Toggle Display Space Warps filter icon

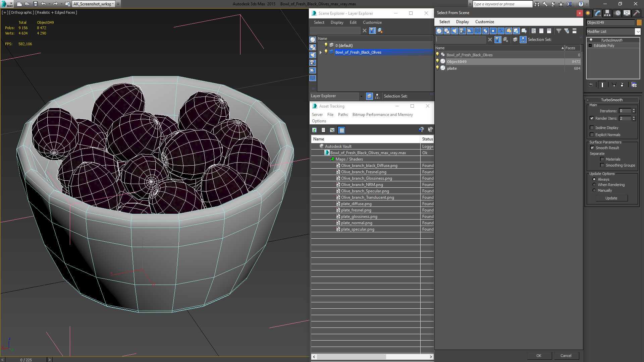click(478, 31)
